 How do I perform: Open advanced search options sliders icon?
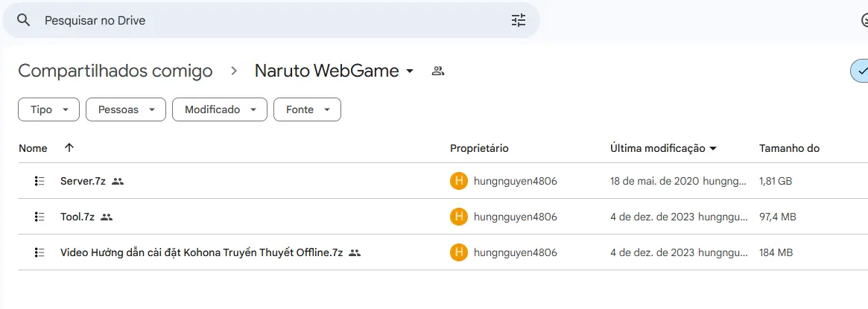(518, 20)
